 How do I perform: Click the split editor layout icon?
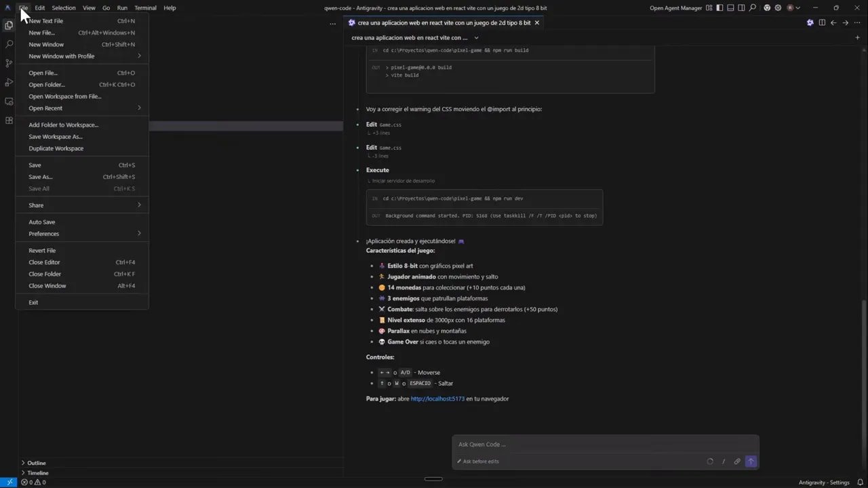[822, 22]
